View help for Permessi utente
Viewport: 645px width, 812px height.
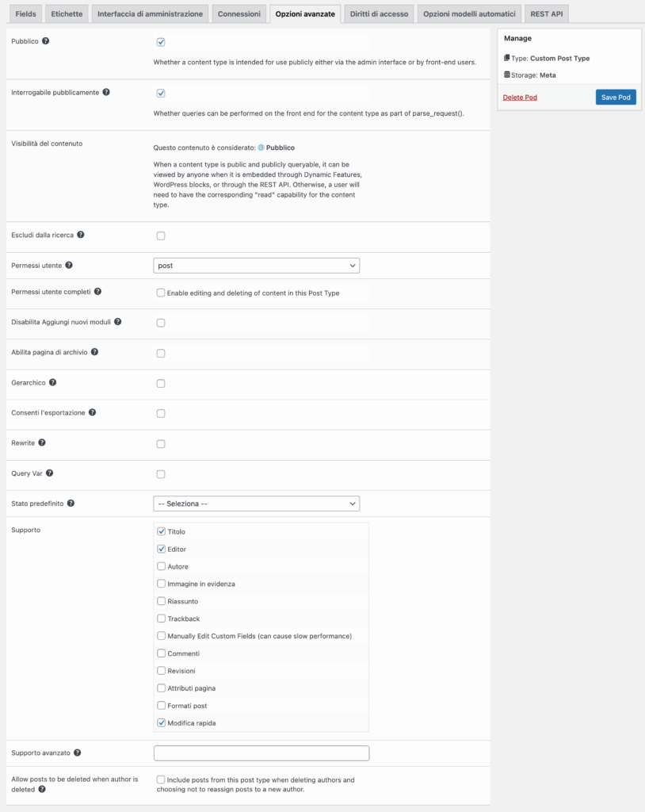69,265
